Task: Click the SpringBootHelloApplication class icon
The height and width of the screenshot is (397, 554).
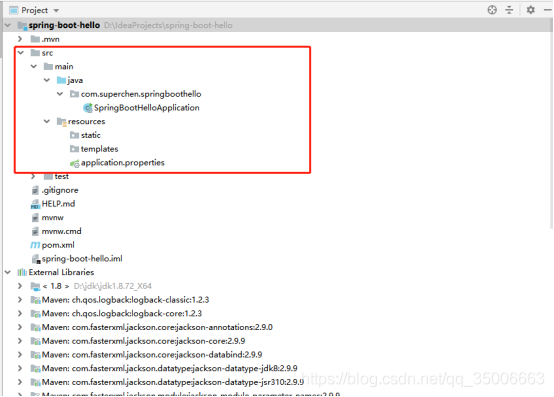Action: pyautogui.click(x=88, y=108)
